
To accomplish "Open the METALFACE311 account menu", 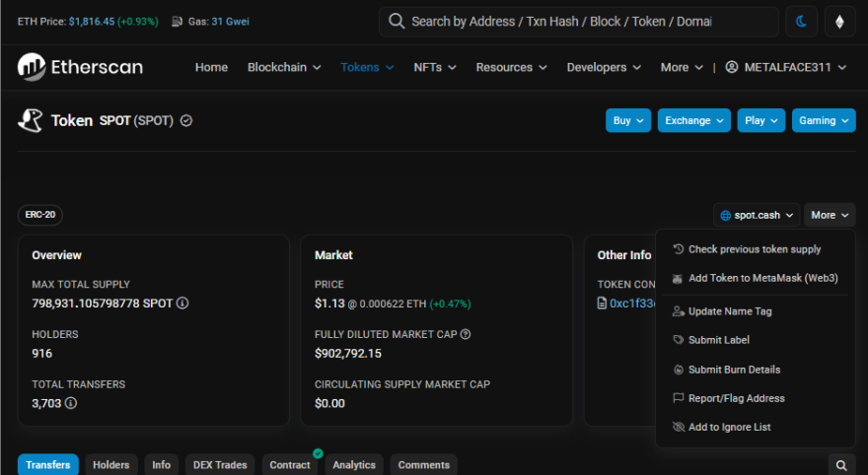I will coord(786,67).
